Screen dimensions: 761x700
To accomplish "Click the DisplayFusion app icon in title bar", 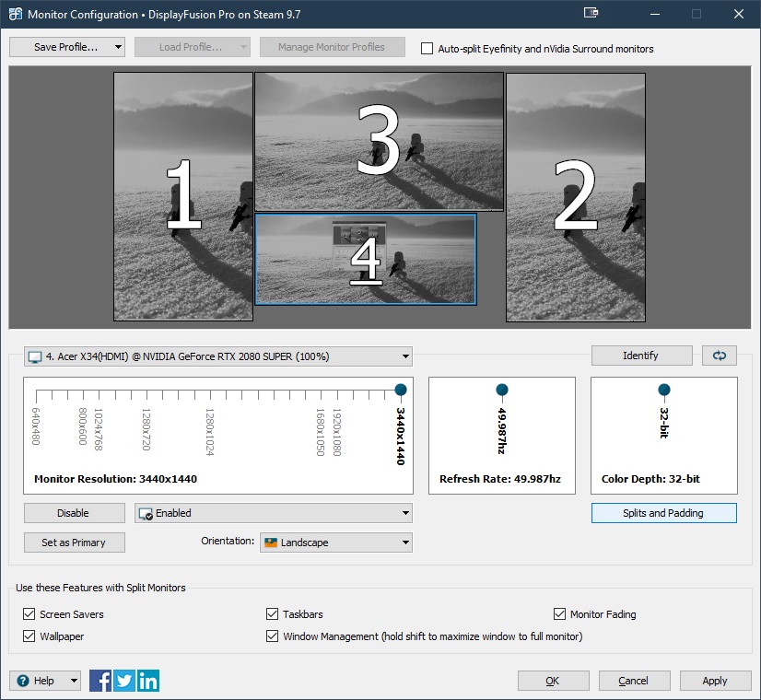I will [13, 14].
